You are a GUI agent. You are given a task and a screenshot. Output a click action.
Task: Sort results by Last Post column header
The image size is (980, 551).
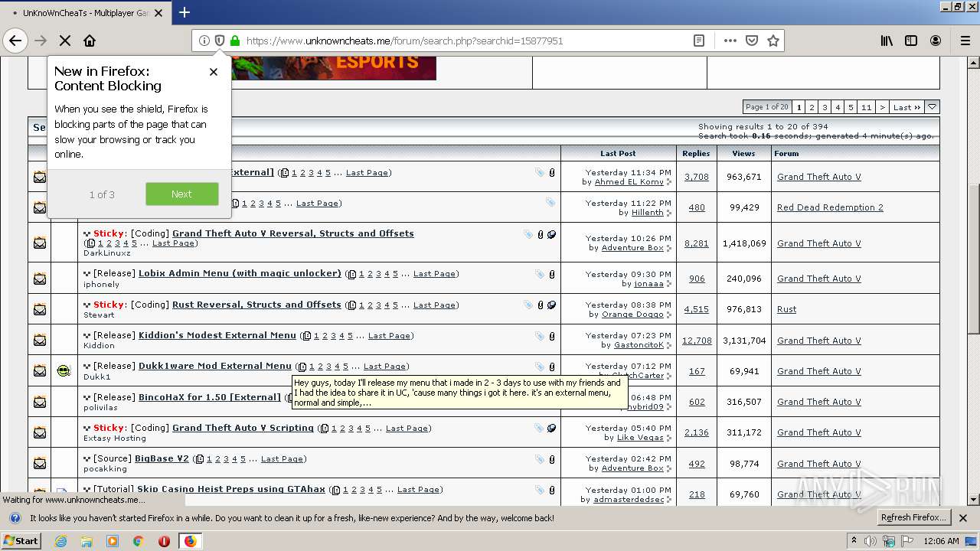click(x=618, y=153)
